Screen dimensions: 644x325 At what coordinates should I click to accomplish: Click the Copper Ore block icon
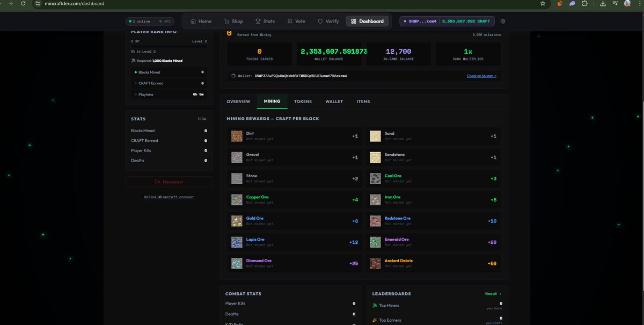pyautogui.click(x=237, y=200)
